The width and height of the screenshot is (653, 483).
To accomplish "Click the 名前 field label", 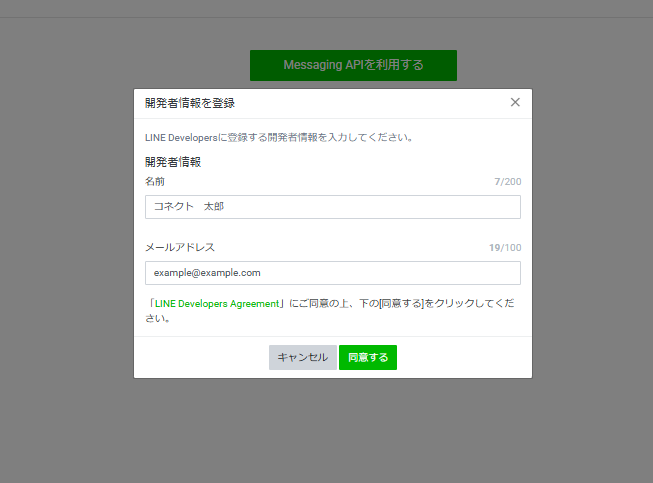I will coord(155,182).
